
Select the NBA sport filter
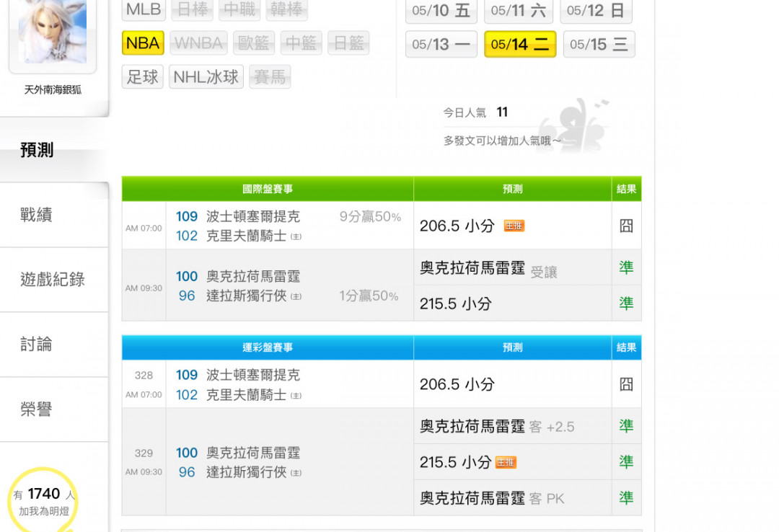point(143,43)
